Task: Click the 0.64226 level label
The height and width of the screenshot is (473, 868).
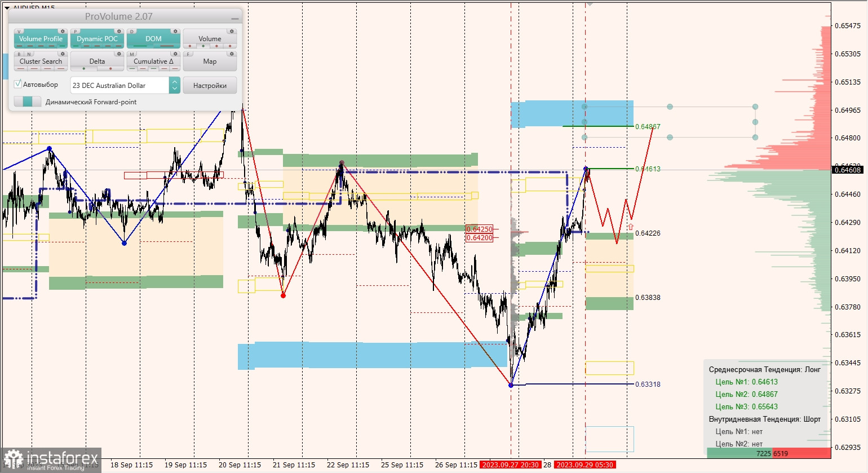Action: (648, 233)
